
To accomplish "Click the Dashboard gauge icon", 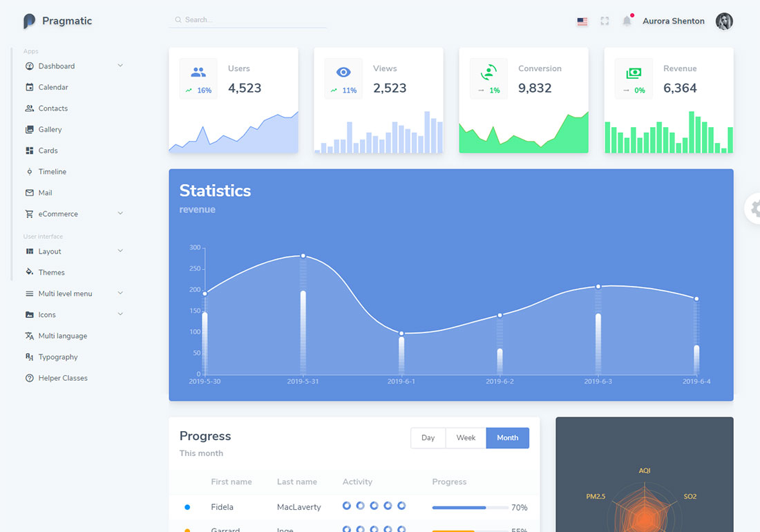I will (30, 66).
